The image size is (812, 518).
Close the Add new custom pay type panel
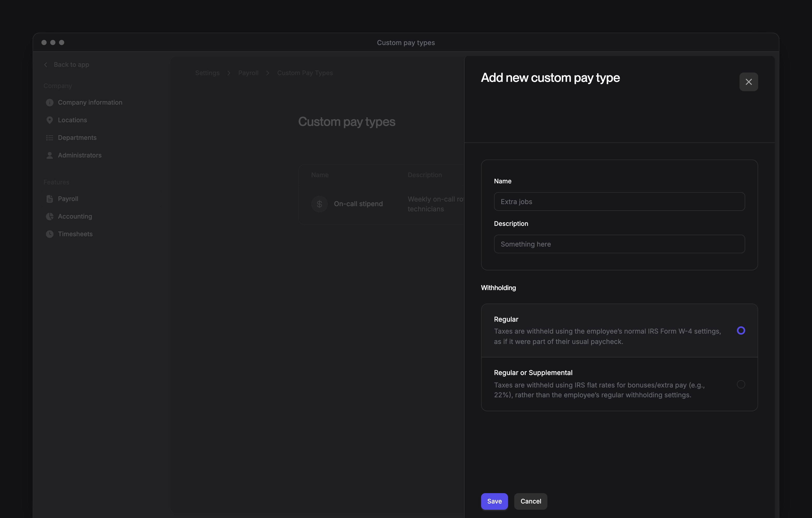click(x=748, y=82)
